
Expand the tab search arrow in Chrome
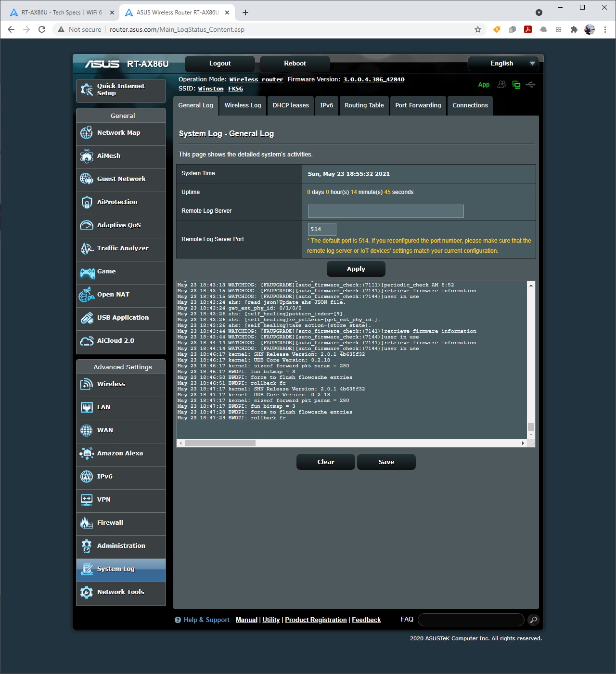[539, 13]
